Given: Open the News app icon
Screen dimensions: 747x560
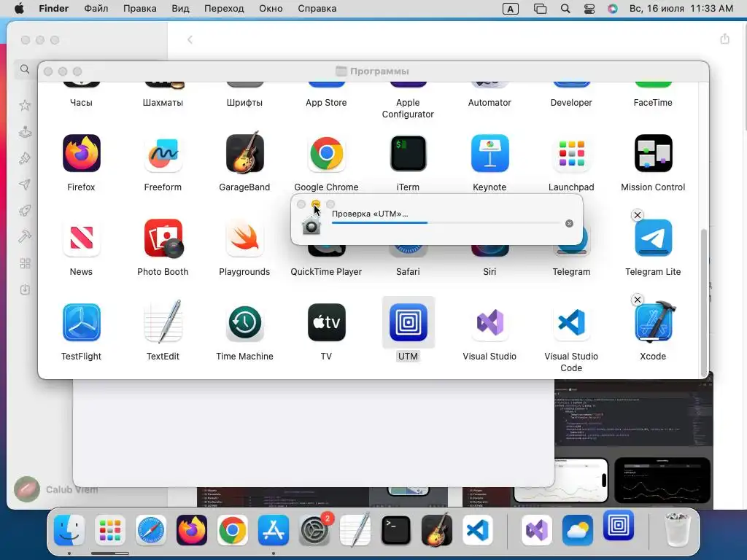Looking at the screenshot, I should click(x=81, y=238).
